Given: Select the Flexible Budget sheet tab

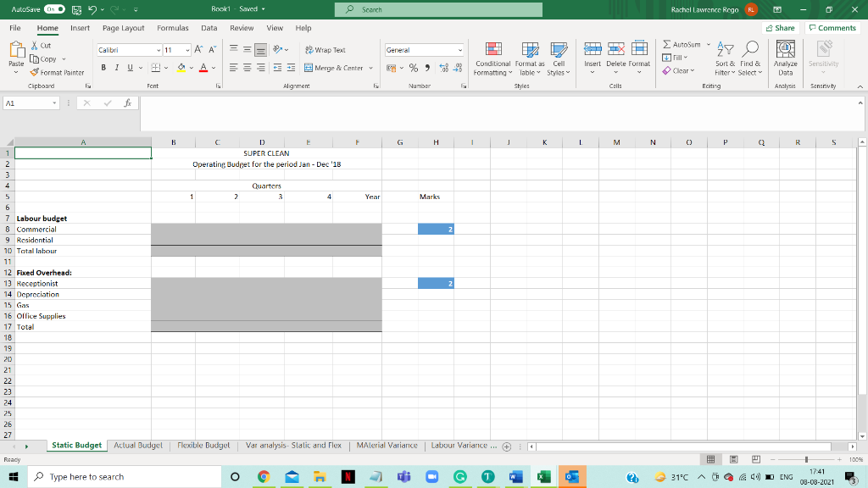Looking at the screenshot, I should 203,446.
